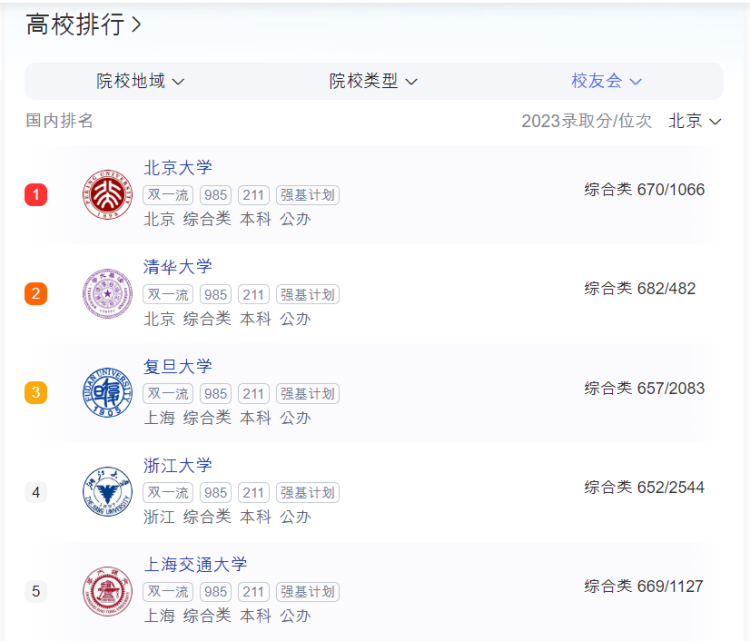Click the 985 tag under 北京大学
The image size is (750, 641).
coord(216,195)
